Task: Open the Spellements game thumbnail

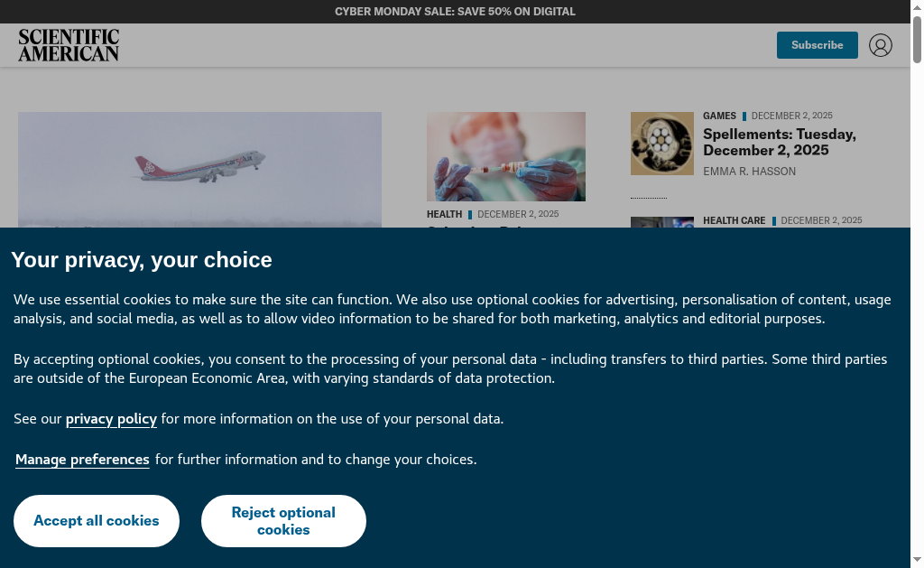Action: [661, 144]
